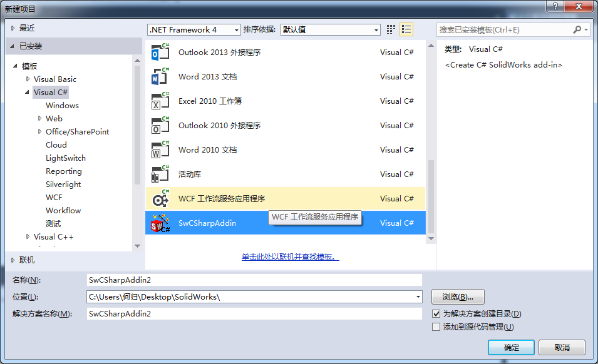
Task: Switch to small icons grid view
Action: tap(391, 29)
